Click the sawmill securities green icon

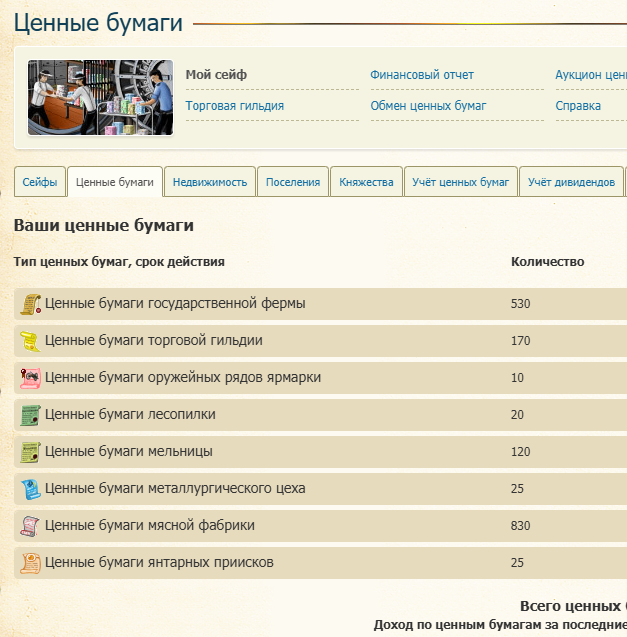(x=30, y=415)
